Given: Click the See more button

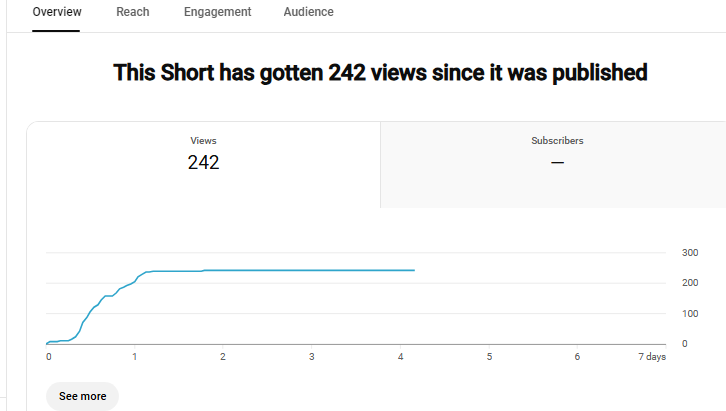Looking at the screenshot, I should pos(82,396).
